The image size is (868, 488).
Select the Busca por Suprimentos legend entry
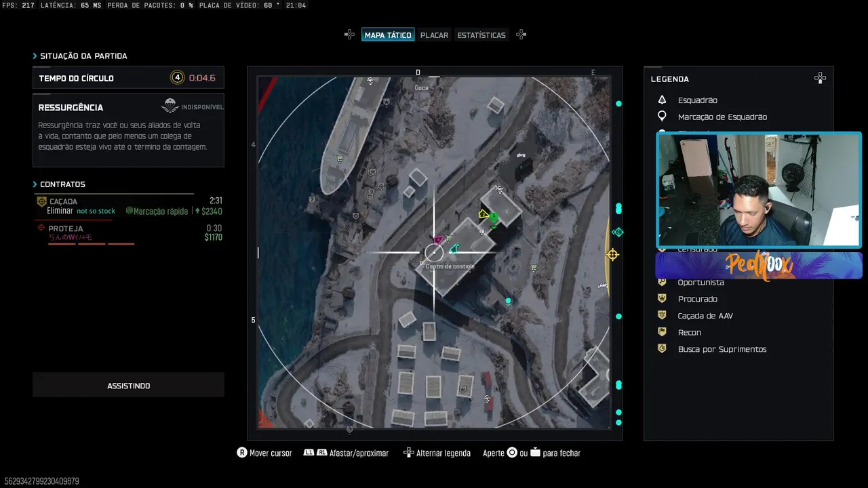[x=722, y=350]
